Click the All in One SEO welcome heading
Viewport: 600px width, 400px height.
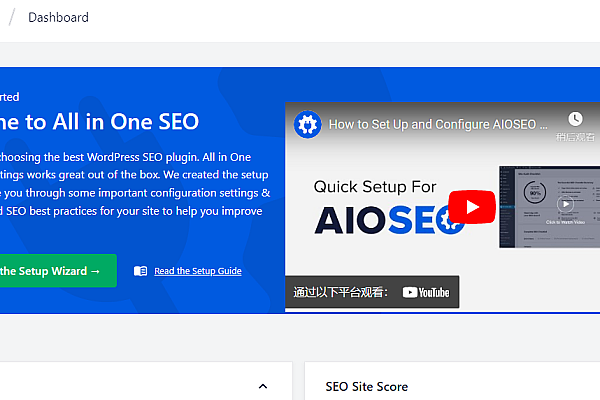pos(99,122)
